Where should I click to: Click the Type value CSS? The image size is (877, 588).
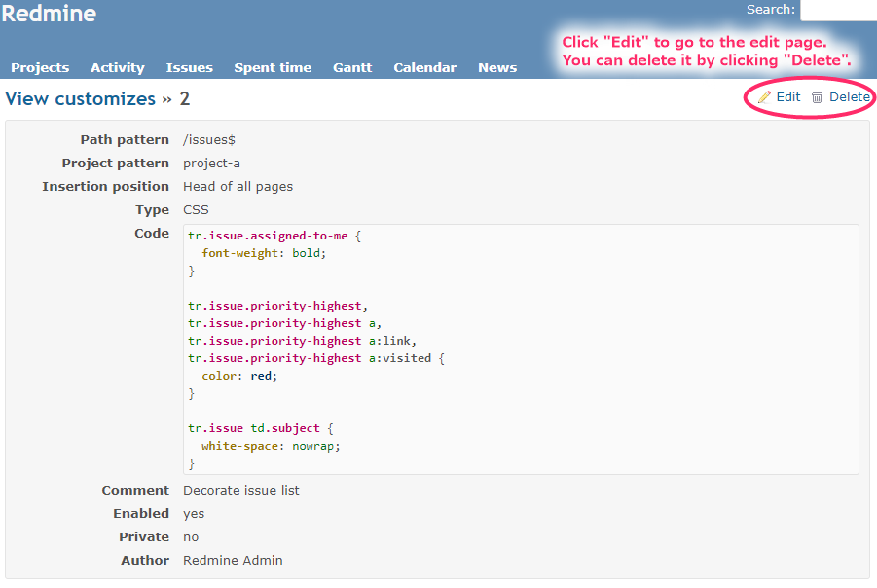point(196,210)
